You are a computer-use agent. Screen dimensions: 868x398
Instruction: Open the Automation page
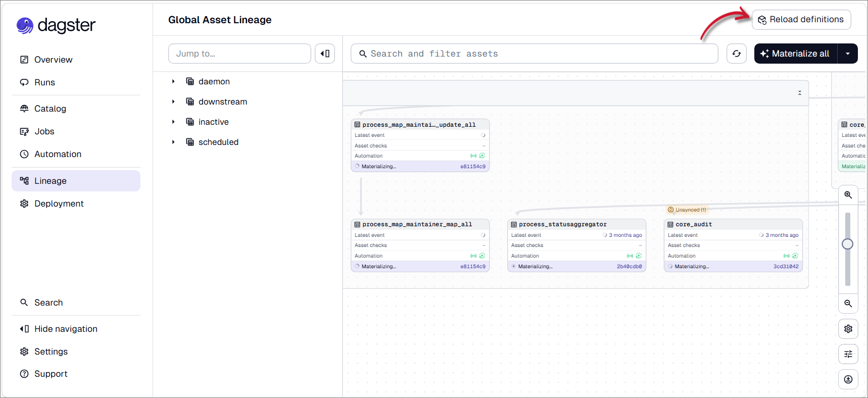point(76,154)
